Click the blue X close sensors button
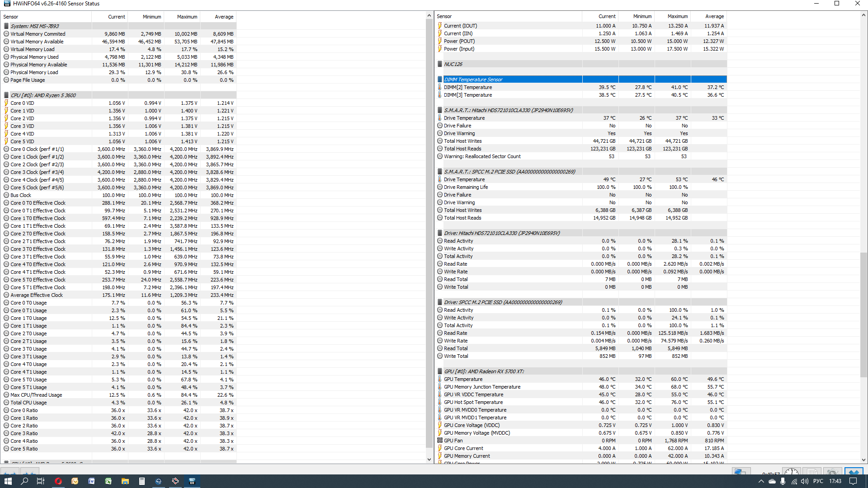This screenshot has height=488, width=868. coord(854,472)
